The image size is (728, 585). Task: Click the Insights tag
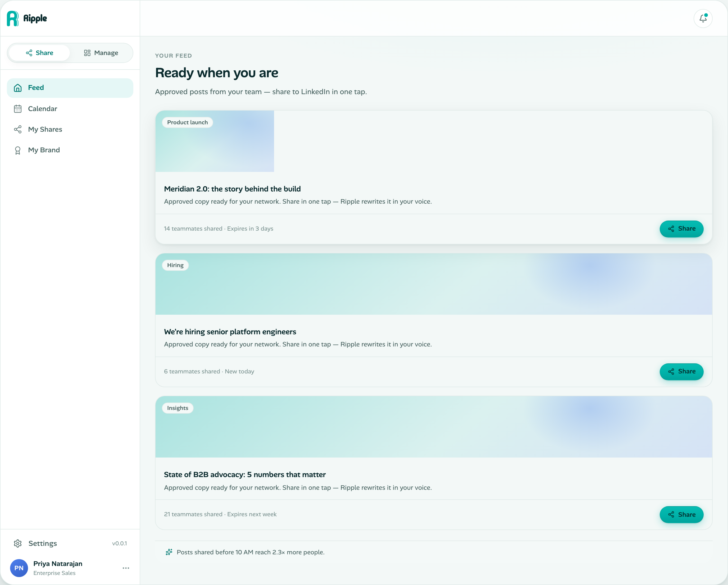click(178, 408)
